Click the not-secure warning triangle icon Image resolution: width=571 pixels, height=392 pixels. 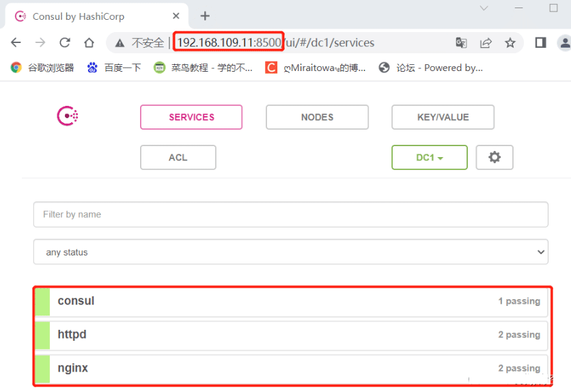pos(120,43)
